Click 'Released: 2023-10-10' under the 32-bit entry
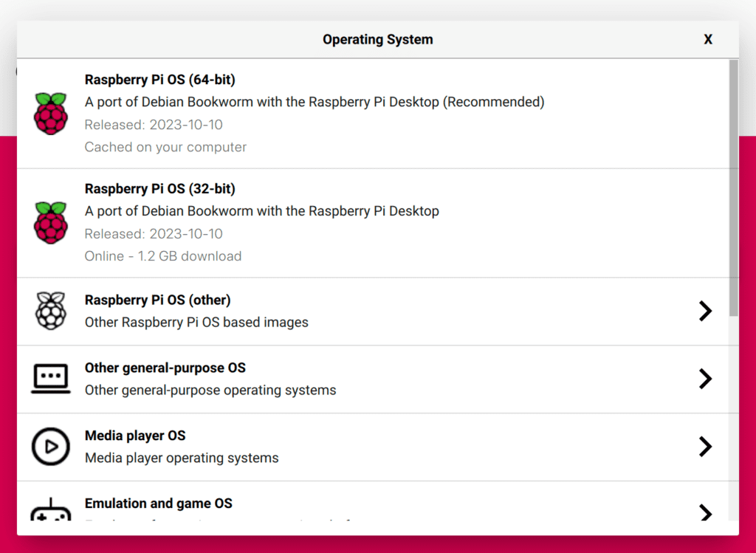The height and width of the screenshot is (553, 756). pyautogui.click(x=154, y=234)
